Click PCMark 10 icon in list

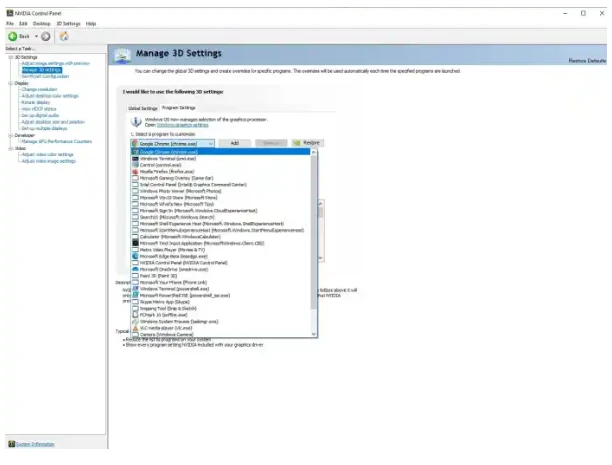click(135, 315)
